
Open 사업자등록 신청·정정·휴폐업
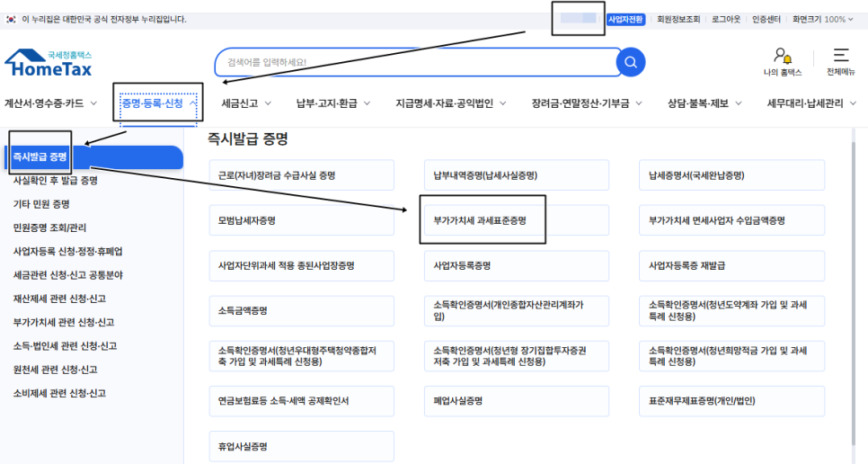pos(68,252)
